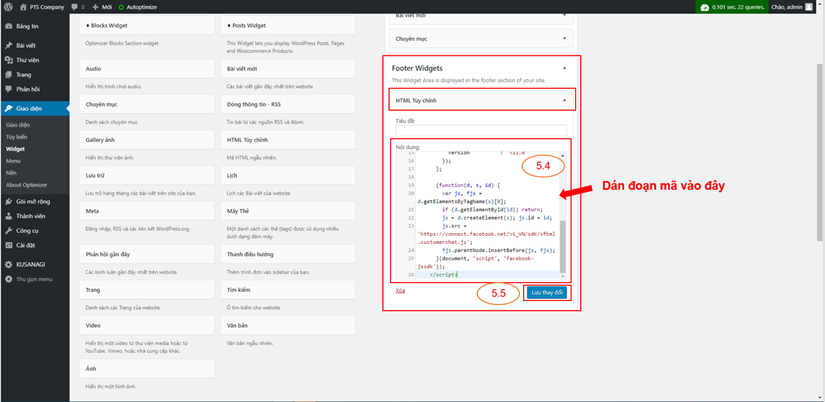The image size is (825, 402).
Task: Open Autoptimize menu in admin bar
Action: click(138, 7)
